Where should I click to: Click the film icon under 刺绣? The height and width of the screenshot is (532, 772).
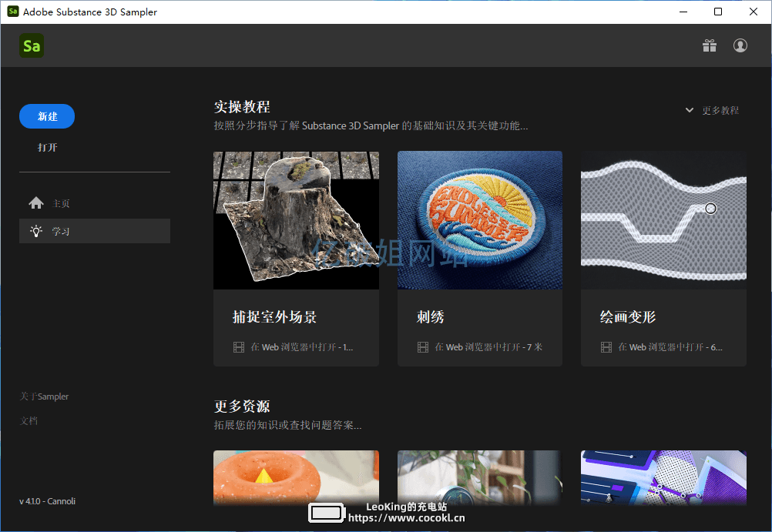point(423,347)
